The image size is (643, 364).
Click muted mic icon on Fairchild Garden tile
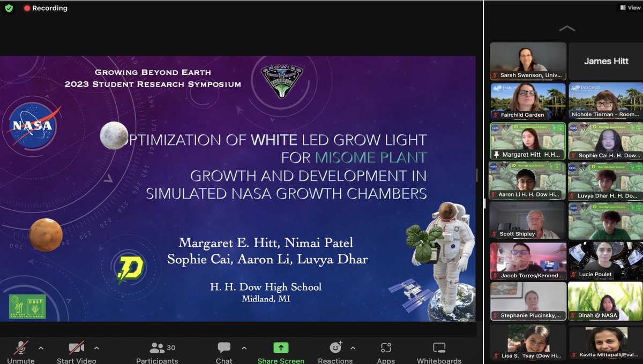click(496, 115)
